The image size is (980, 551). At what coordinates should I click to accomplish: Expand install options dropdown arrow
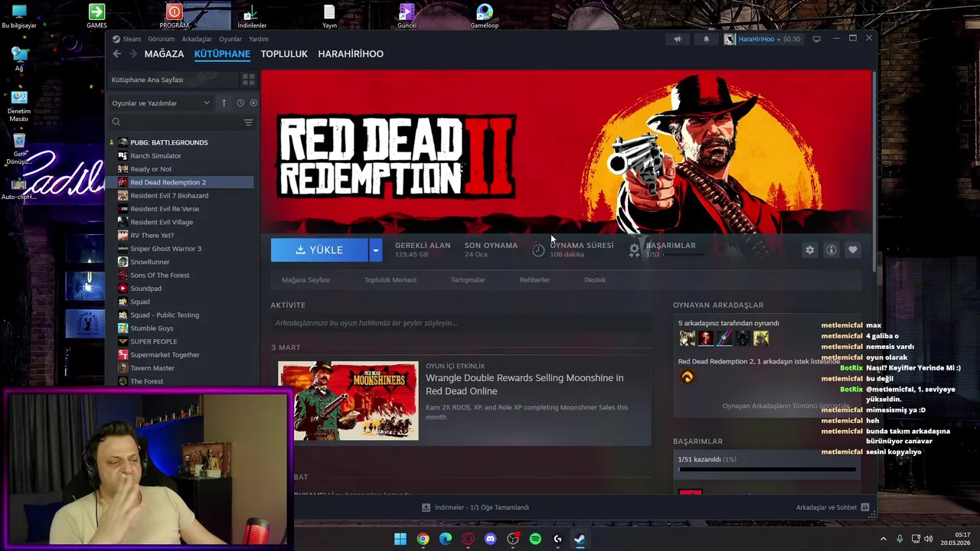coord(375,250)
